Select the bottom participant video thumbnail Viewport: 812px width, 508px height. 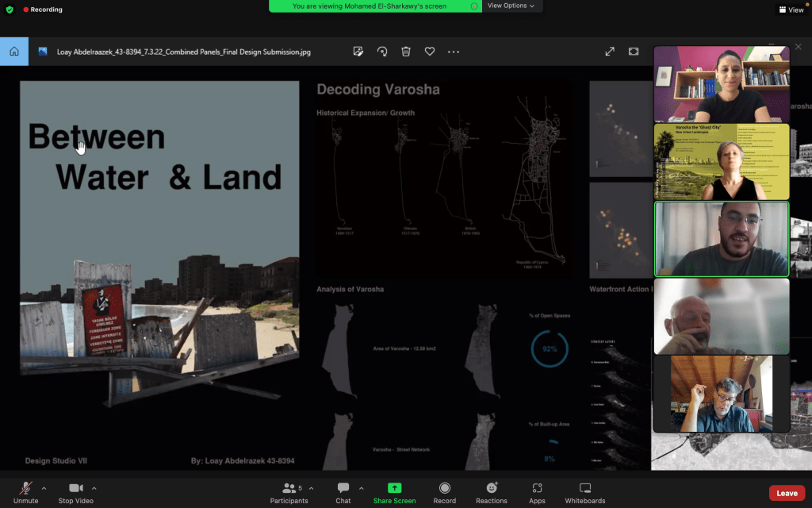[721, 394]
